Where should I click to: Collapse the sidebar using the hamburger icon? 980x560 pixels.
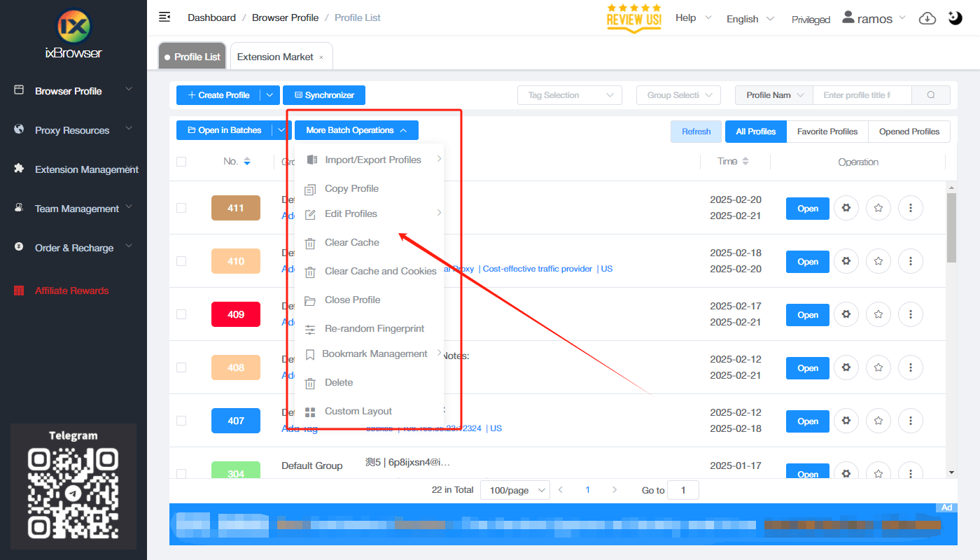164,16
